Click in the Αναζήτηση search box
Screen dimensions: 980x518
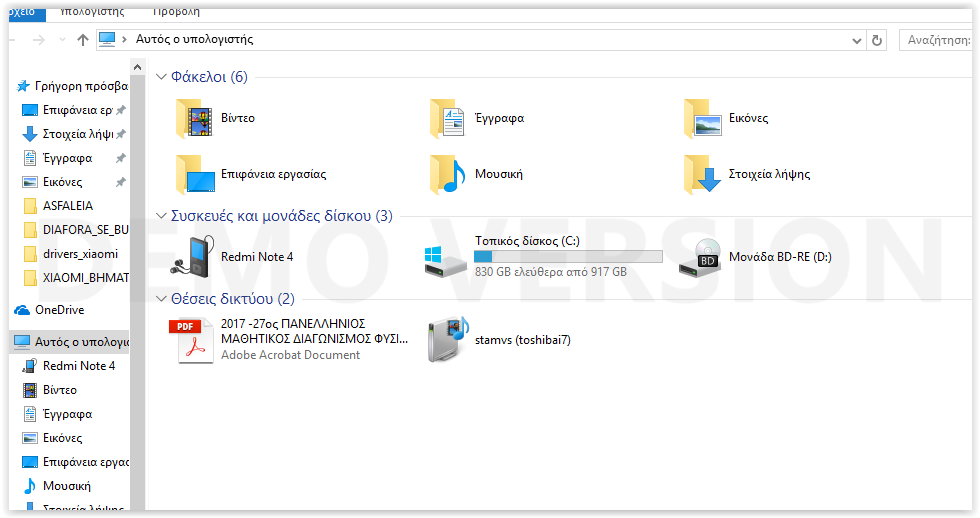pos(935,40)
